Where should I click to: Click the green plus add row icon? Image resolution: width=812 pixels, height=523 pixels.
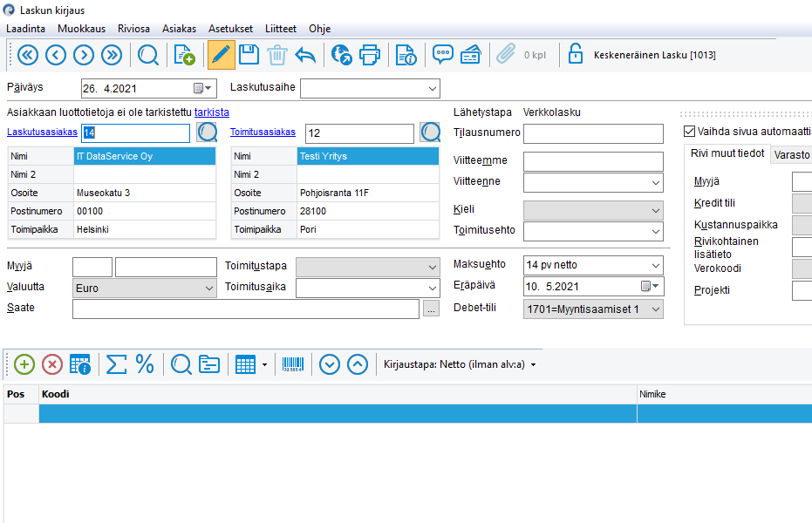click(x=24, y=364)
